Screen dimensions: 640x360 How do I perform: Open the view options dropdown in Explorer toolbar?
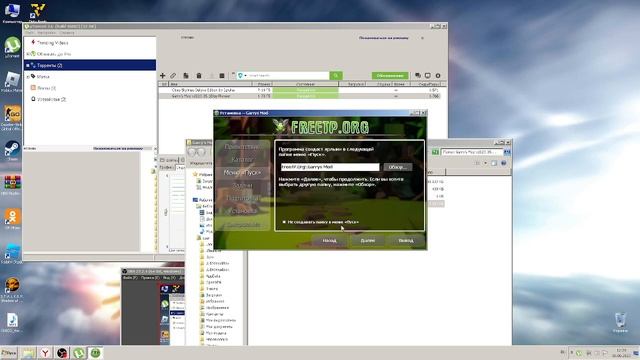tap(485, 163)
